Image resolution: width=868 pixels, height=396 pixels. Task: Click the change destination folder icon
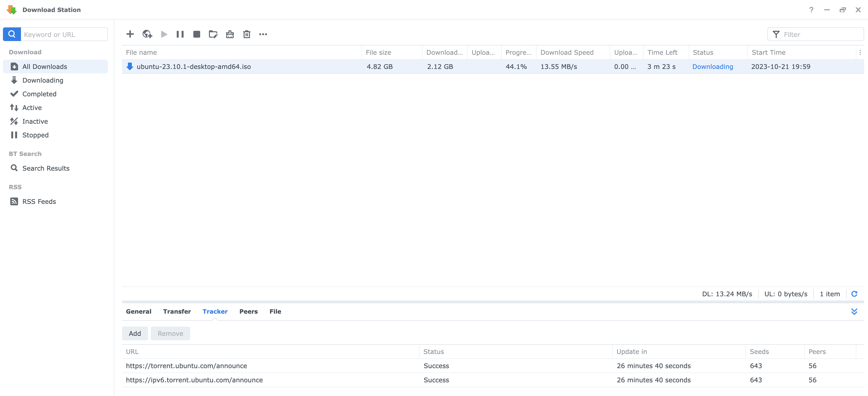coord(213,34)
